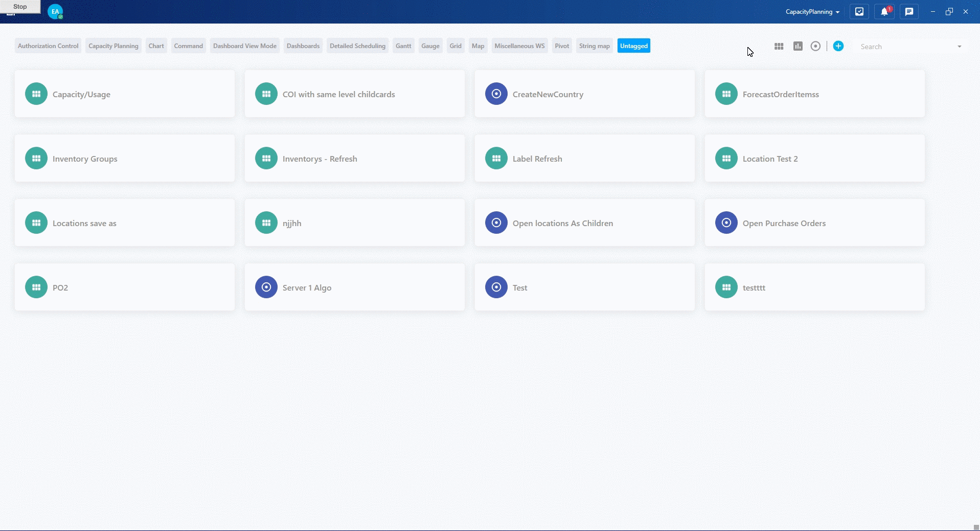Switch to grid view layout
The height and width of the screenshot is (531, 980).
pyautogui.click(x=779, y=46)
